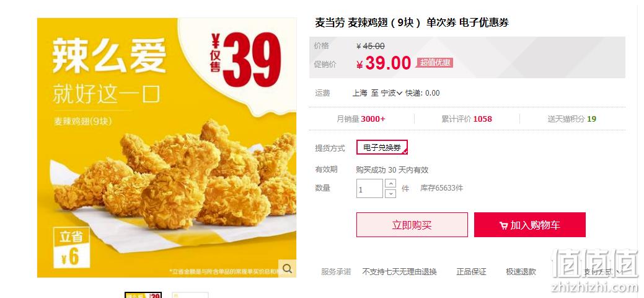Viewport: 644px width, 298px height.
Task: Open the 累计评价 1058 reviews link
Action: coord(467,119)
